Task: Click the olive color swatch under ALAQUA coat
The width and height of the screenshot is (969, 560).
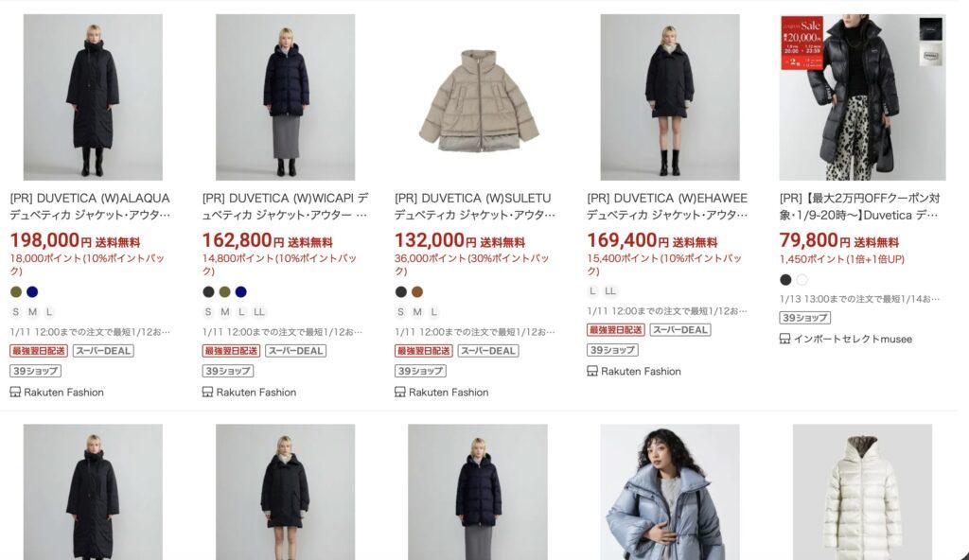Action: [x=16, y=291]
